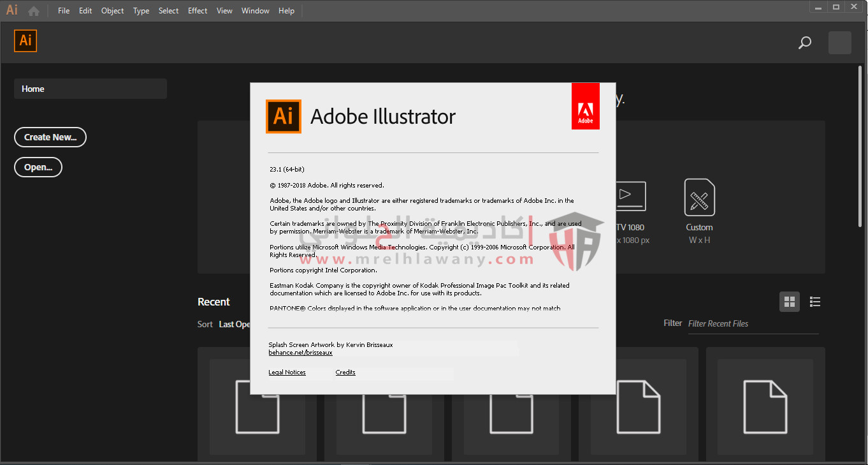Image resolution: width=868 pixels, height=465 pixels.
Task: Select the Custom W x H preset icon
Action: pyautogui.click(x=699, y=197)
